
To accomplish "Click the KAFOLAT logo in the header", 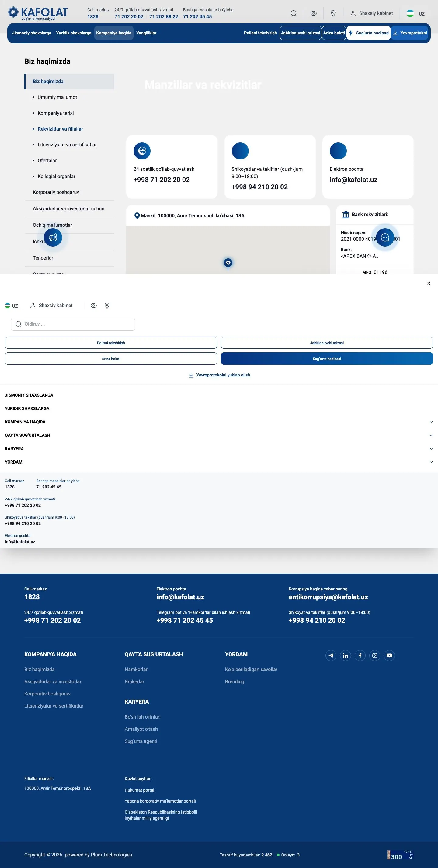I will point(37,13).
